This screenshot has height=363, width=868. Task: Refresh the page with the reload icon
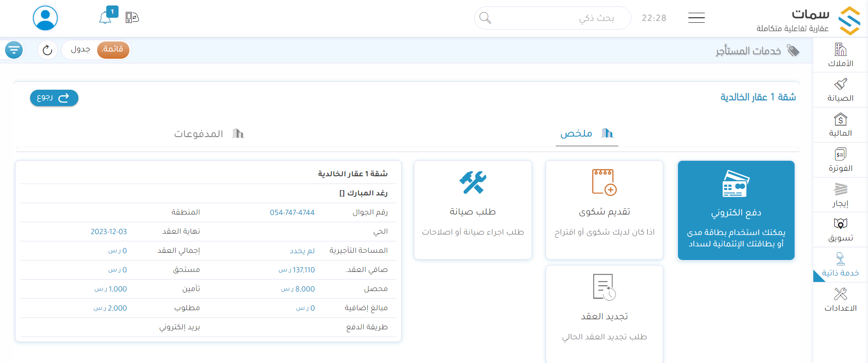pyautogui.click(x=47, y=50)
